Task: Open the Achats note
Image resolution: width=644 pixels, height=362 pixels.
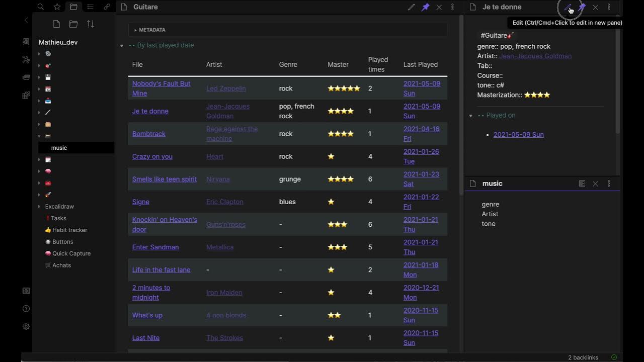Action: click(58, 265)
